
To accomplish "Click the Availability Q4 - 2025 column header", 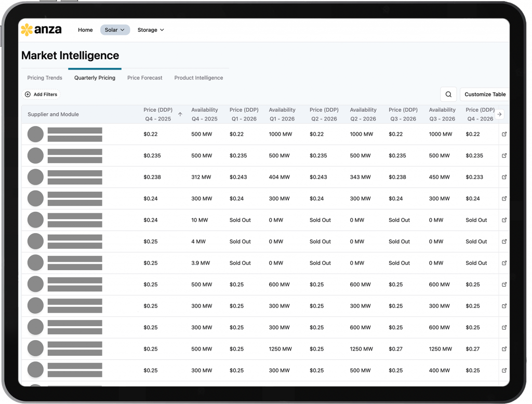I will tap(204, 114).
